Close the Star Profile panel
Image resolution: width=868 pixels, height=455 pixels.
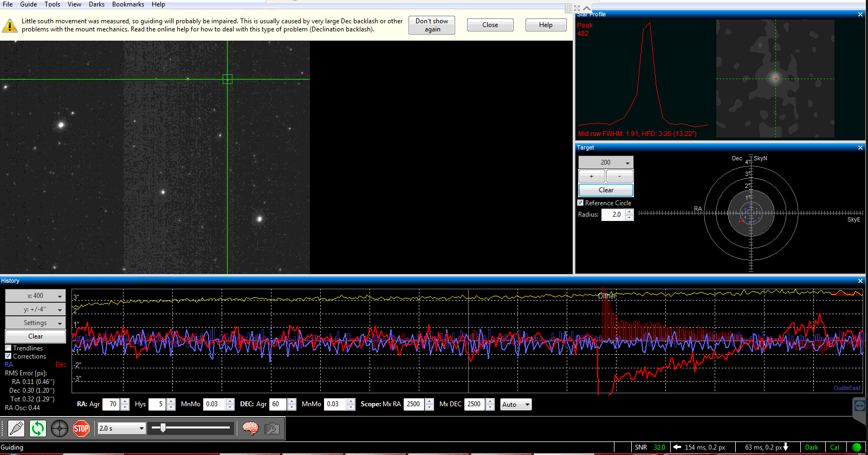tap(860, 15)
